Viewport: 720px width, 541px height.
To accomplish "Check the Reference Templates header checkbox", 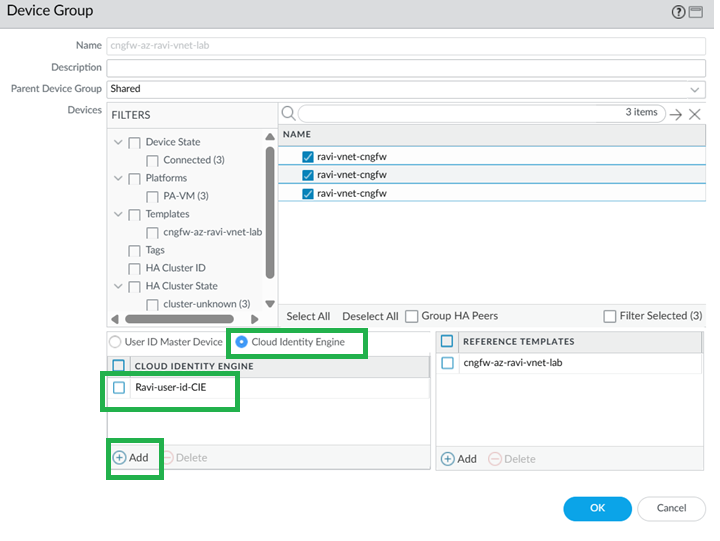I will pos(447,341).
